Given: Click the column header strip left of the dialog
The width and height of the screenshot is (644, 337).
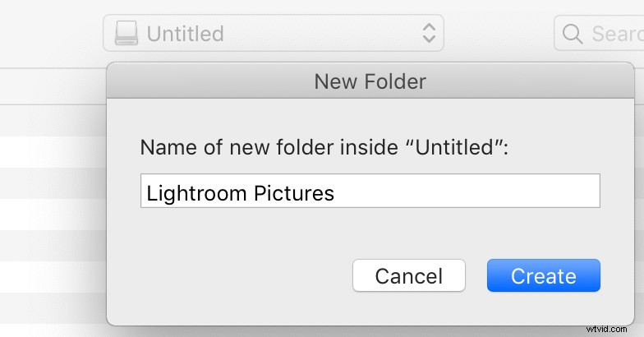Looking at the screenshot, I should pos(53,86).
